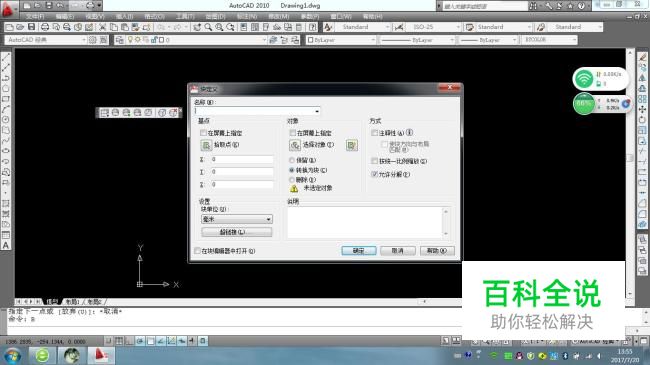The height and width of the screenshot is (365, 650).
Task: Open the Windows Start button
Action: click(x=12, y=356)
